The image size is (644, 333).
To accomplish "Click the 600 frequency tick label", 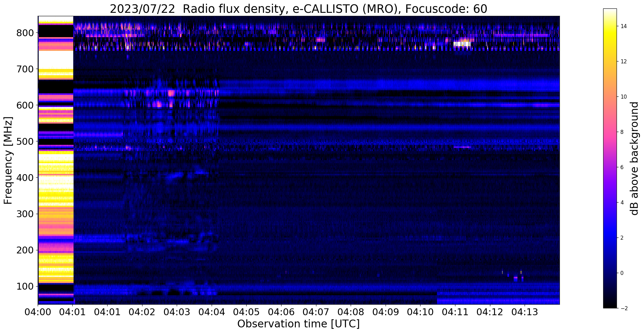I will (x=25, y=105).
